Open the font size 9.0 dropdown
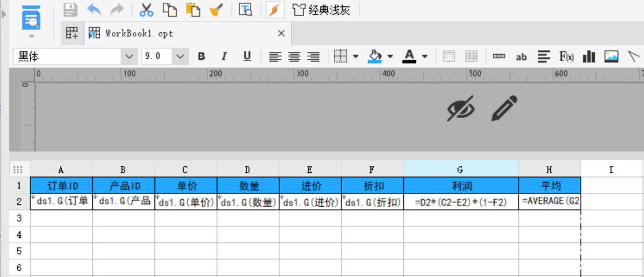The width and height of the screenshot is (644, 277). (180, 56)
